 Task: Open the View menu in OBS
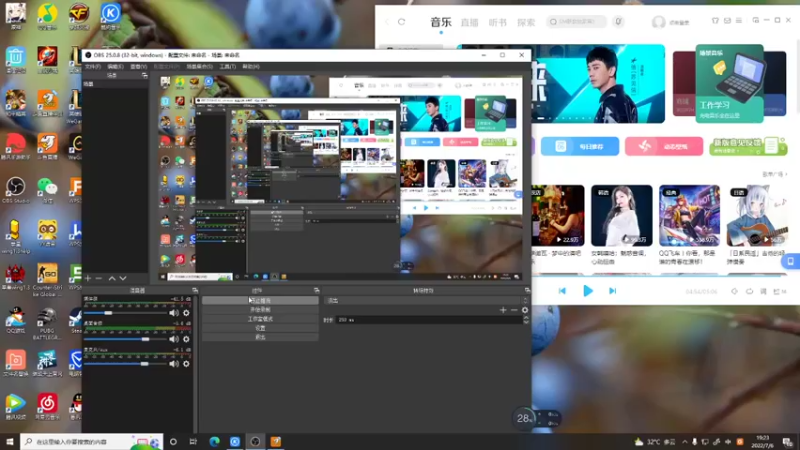click(x=138, y=66)
